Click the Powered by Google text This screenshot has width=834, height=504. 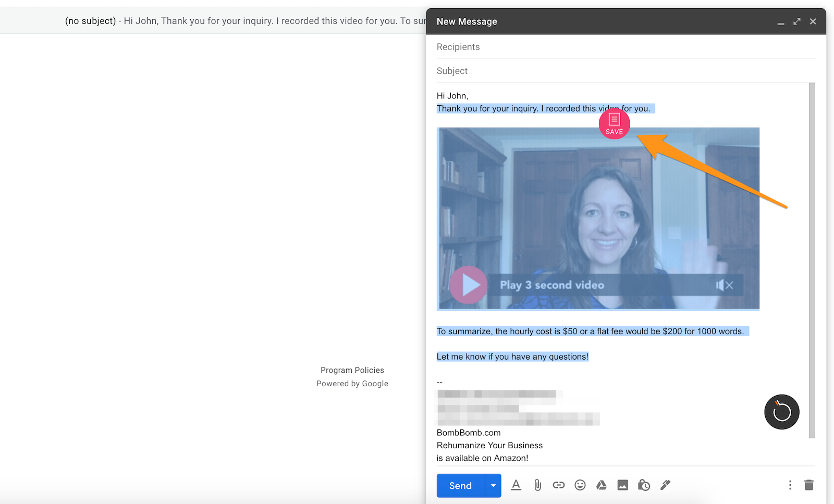point(352,384)
